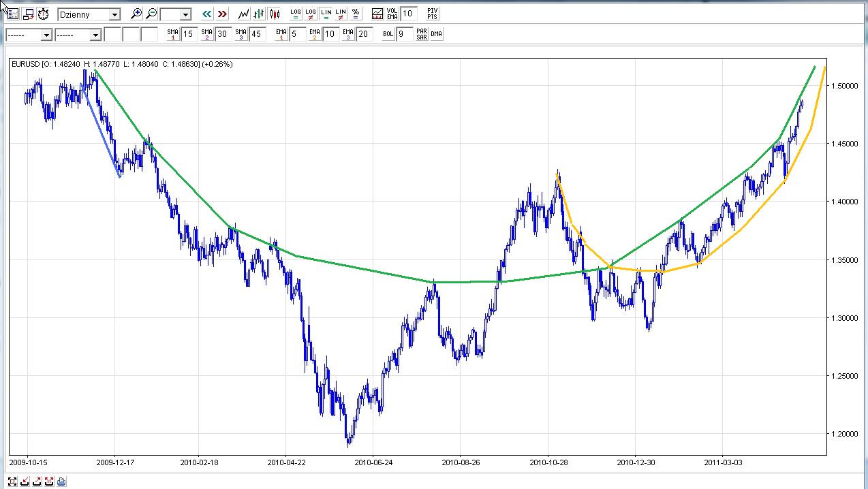Toggle Bollinger bands with BOL button
Screen dimensions: 868x489
(x=388, y=34)
